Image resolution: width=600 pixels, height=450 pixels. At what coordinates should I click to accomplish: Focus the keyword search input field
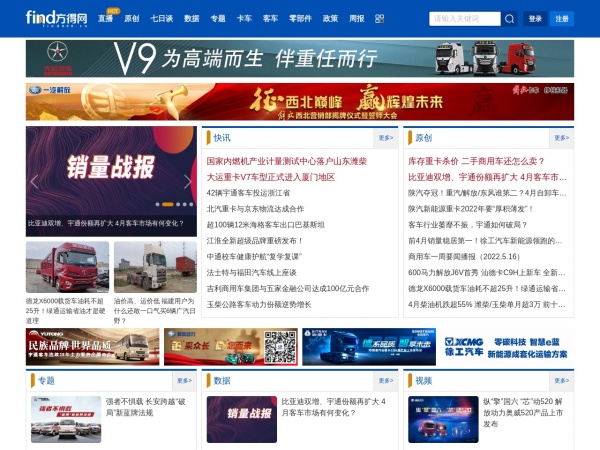click(465, 19)
